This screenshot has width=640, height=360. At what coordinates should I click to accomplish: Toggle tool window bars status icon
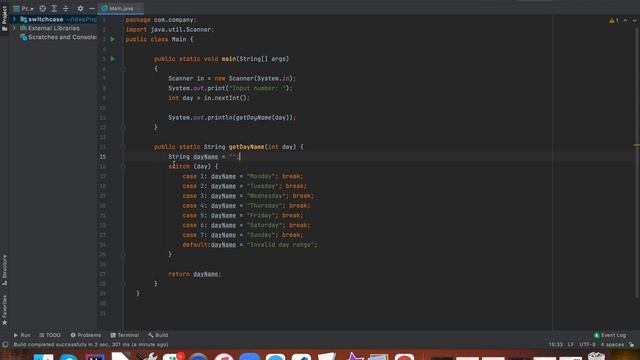5,345
